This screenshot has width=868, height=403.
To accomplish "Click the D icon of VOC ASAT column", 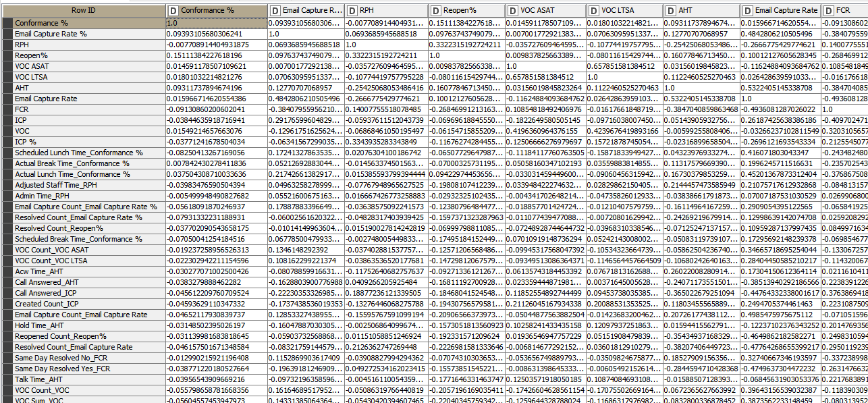I will pyautogui.click(x=512, y=11).
